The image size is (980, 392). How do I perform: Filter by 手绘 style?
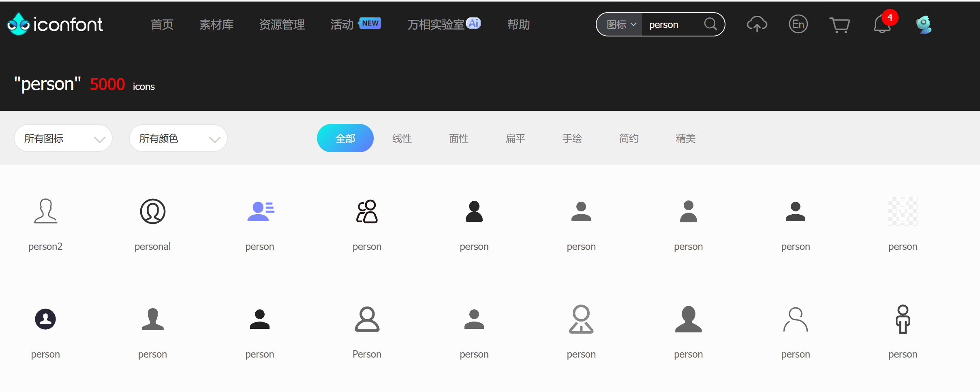pyautogui.click(x=572, y=138)
